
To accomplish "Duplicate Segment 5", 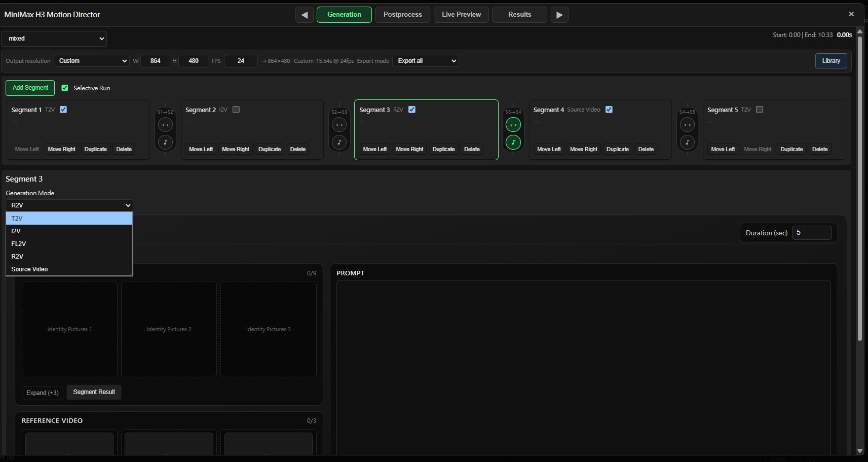I will click(x=792, y=149).
